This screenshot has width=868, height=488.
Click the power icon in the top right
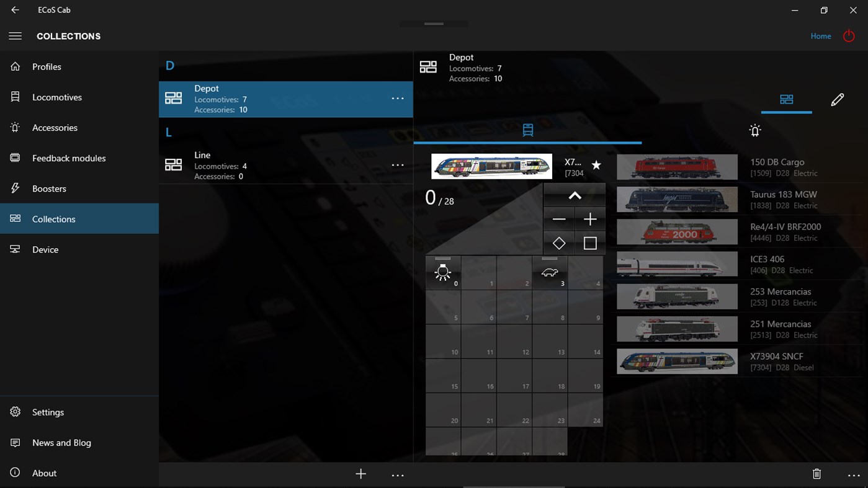(x=849, y=36)
